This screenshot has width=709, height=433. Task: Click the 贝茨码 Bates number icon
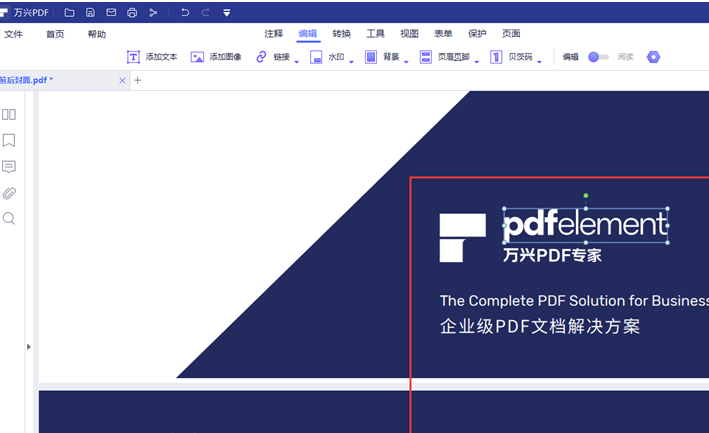point(496,57)
